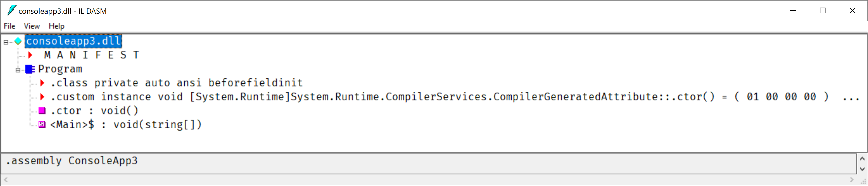The image size is (868, 186).
Task: Click the cyan diamond assembly icon
Action: tap(18, 41)
